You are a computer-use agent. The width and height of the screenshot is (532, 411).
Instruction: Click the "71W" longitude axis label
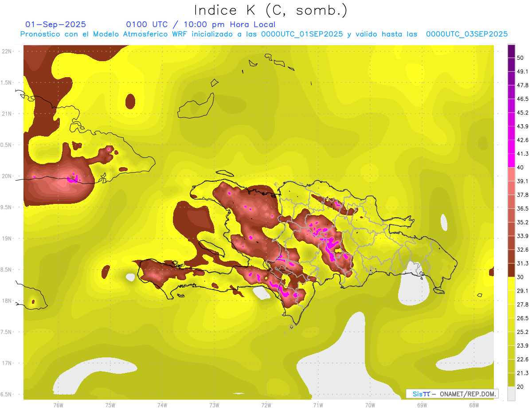(318, 405)
